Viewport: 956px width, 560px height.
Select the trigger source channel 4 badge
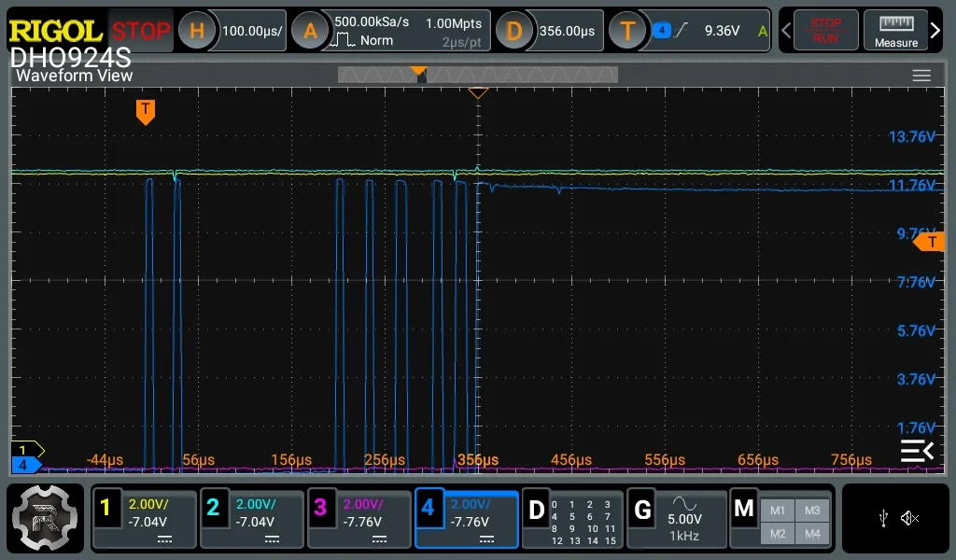[662, 30]
